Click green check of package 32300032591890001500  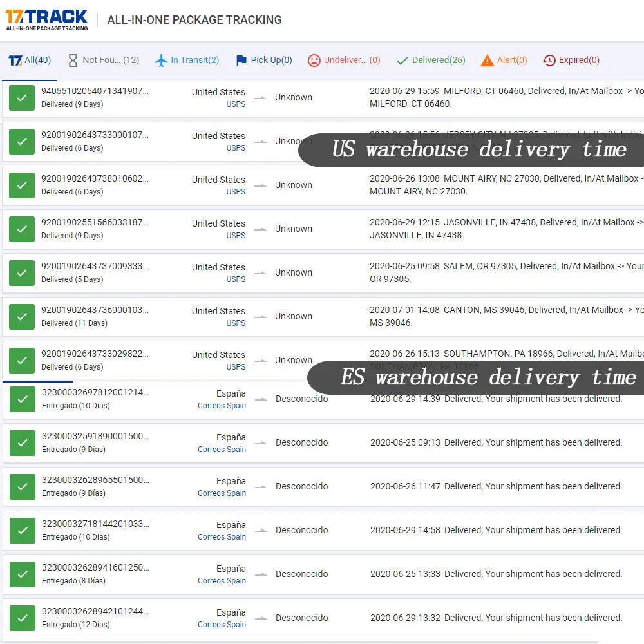(23, 443)
